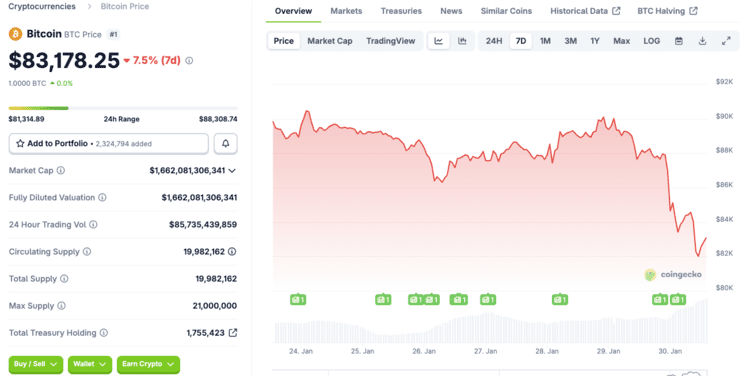This screenshot has width=750, height=376.
Task: Open Total Treasury Holding external link icon
Action: pos(233,332)
